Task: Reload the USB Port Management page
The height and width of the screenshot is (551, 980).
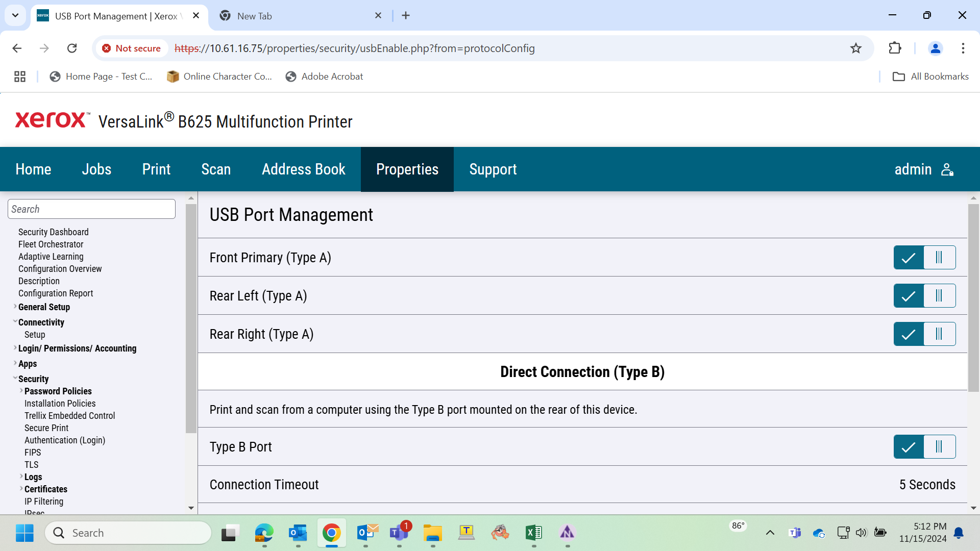Action: (x=72, y=48)
